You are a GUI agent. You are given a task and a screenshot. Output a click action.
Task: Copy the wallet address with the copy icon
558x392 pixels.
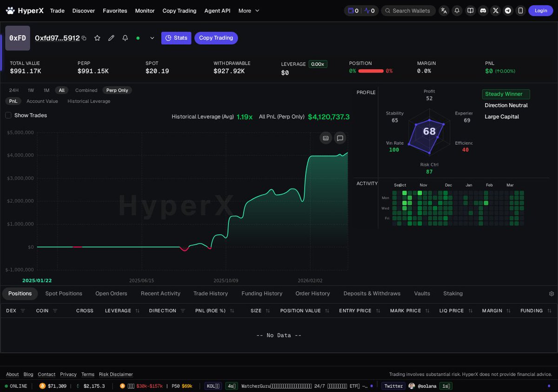pos(84,38)
